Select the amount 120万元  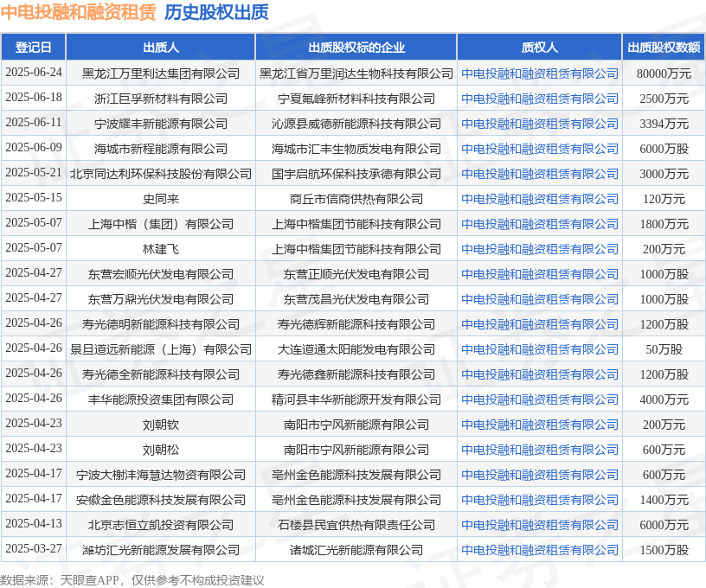point(664,199)
